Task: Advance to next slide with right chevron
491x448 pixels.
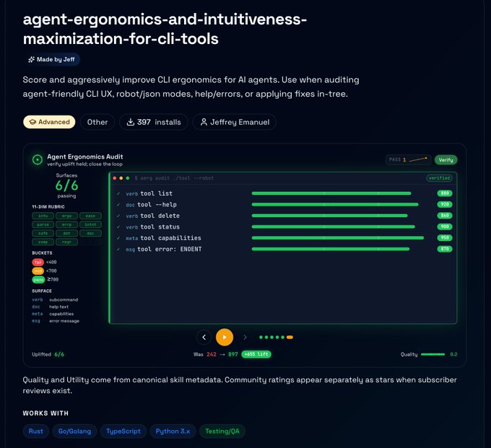Action: (x=245, y=337)
